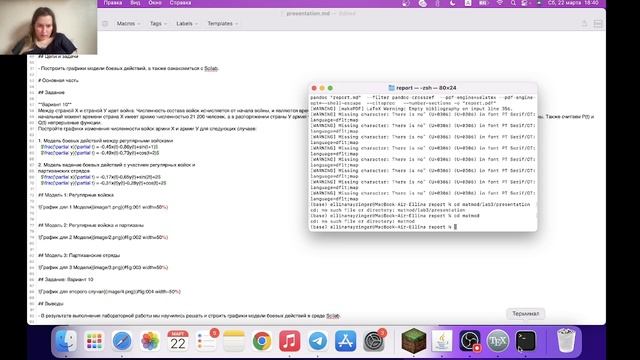This screenshot has height=360, width=640.
Task: Click the date and time in menu bar
Action: pos(573,3)
